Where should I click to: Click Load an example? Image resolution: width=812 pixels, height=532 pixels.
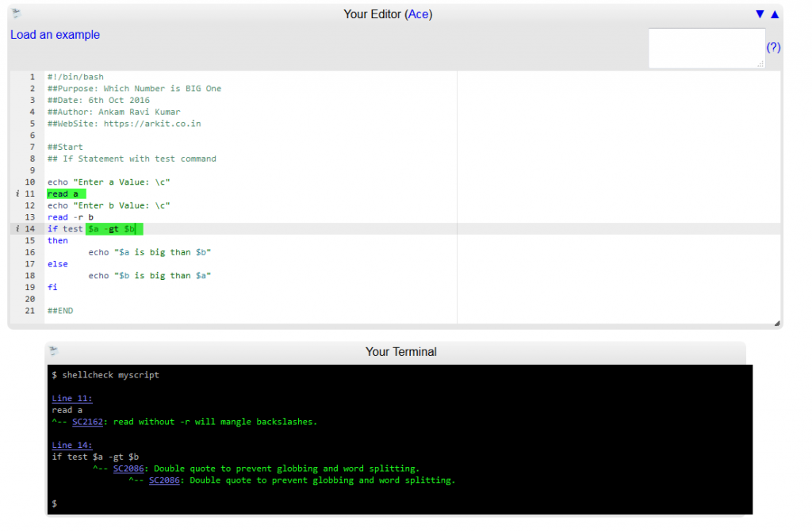[x=55, y=35]
